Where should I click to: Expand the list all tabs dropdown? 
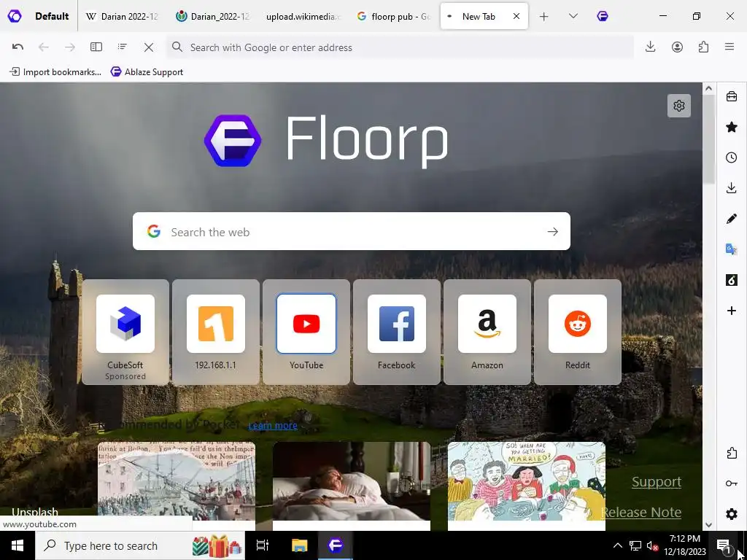pyautogui.click(x=573, y=16)
